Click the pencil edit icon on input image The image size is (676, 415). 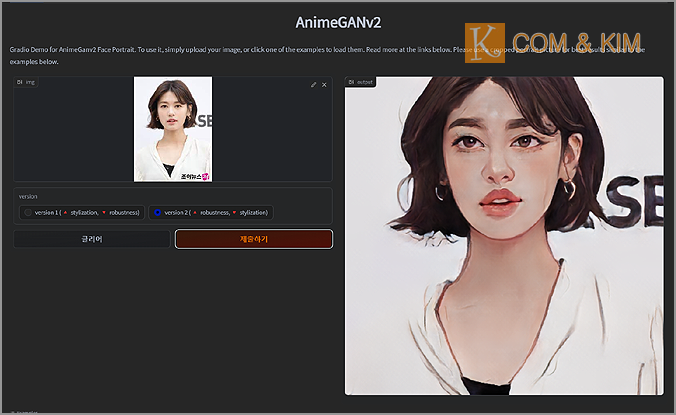tap(313, 85)
